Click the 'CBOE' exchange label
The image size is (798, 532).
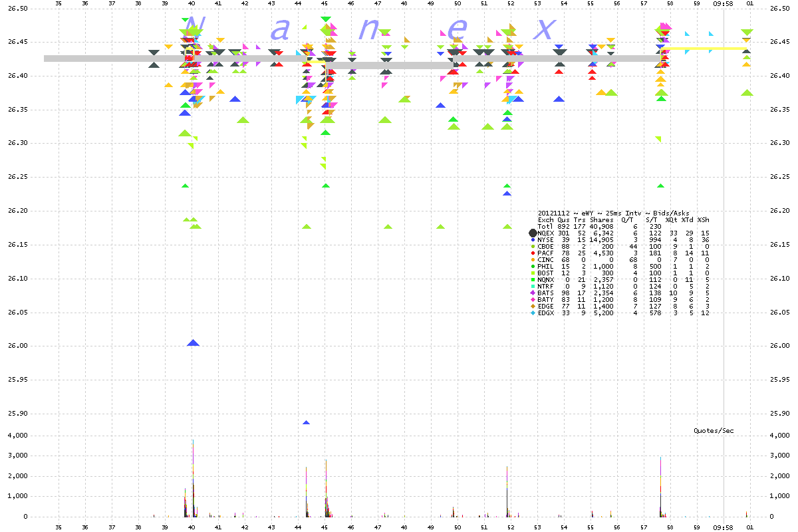(x=546, y=246)
